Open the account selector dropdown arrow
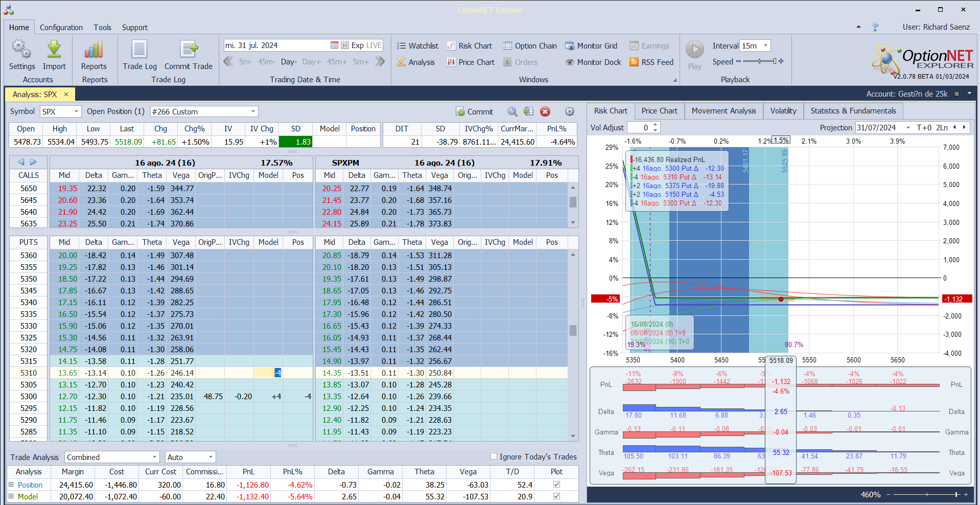980x505 pixels. 969,94
